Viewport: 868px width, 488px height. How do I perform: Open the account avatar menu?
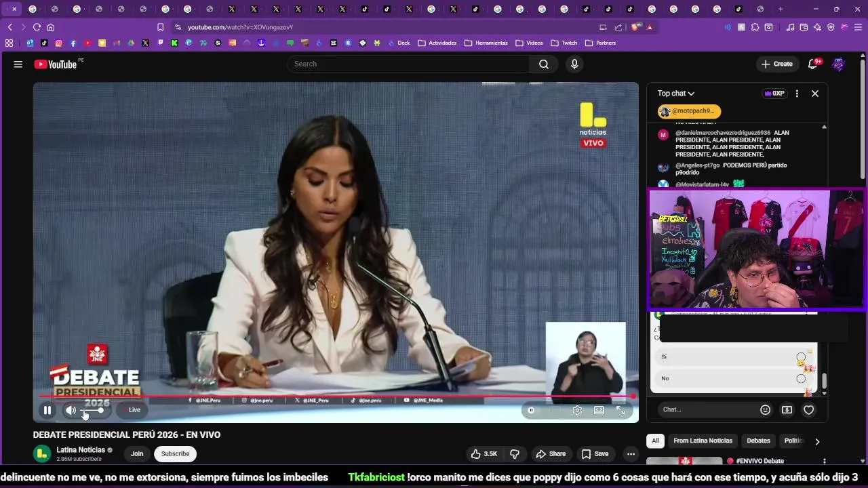(x=839, y=64)
